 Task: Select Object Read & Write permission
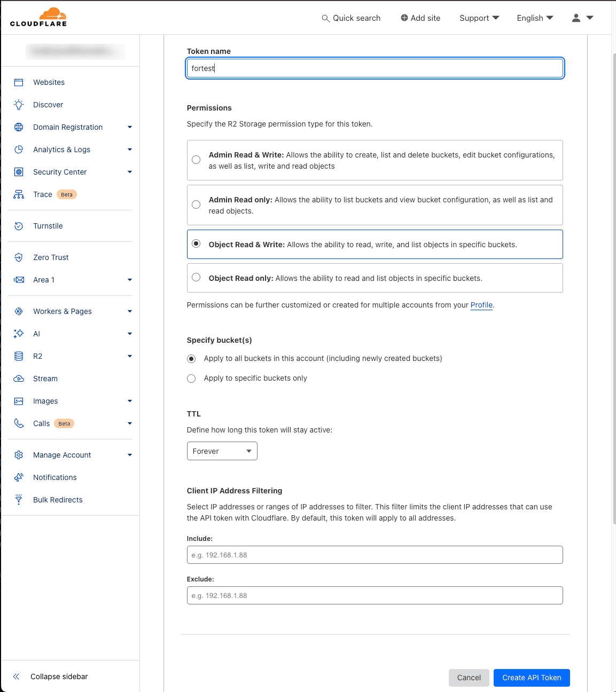196,243
